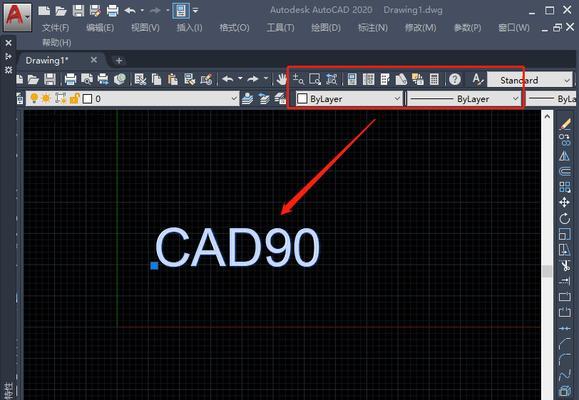579x400 pixels.
Task: Expand the application menu button arrow
Action: pyautogui.click(x=28, y=17)
